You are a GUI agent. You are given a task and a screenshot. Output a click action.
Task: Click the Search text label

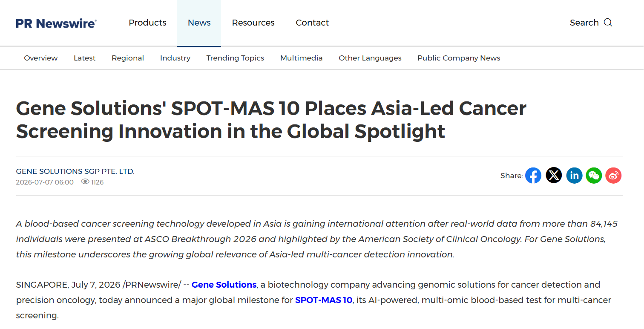click(x=584, y=23)
